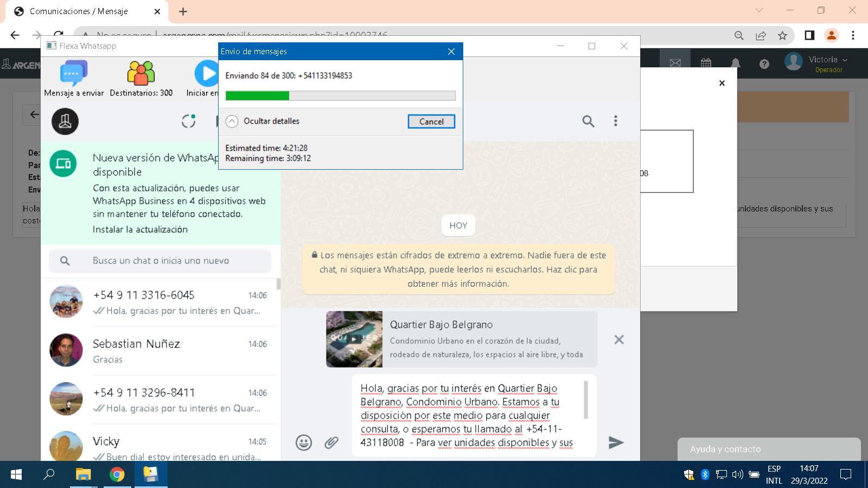Click the Chrome tab search chevron
This screenshot has height=488, width=868.
pos(759,10)
